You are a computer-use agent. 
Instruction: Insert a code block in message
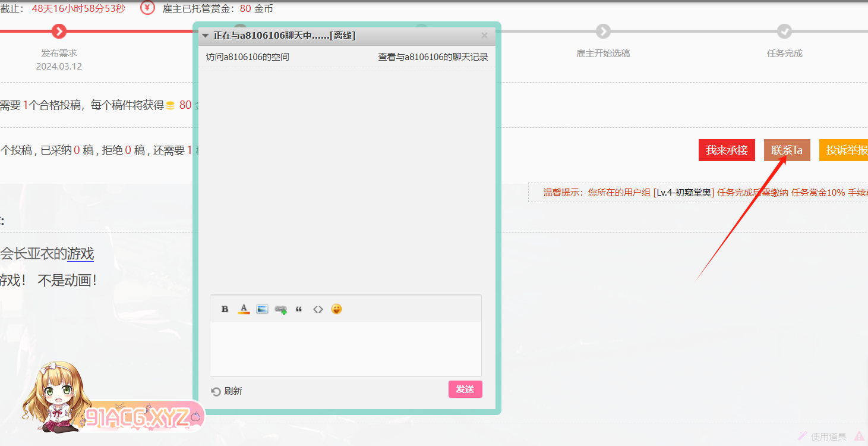(318, 309)
